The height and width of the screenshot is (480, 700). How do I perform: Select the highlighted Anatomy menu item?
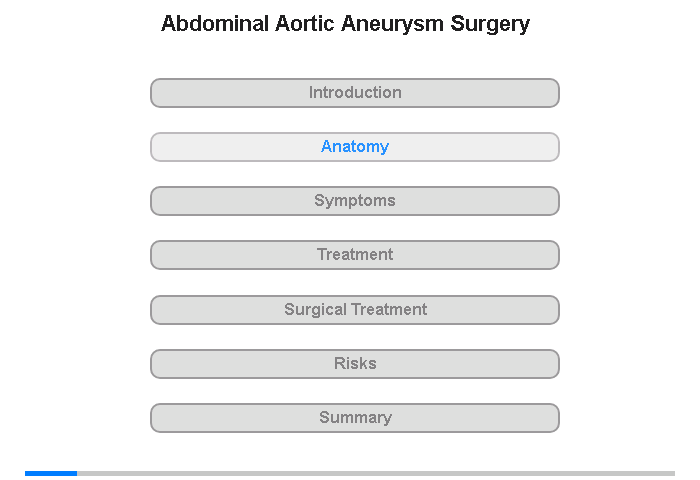(x=355, y=147)
